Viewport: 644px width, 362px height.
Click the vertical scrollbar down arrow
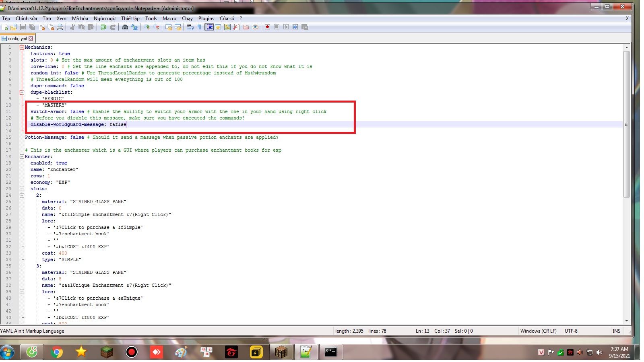pos(626,321)
